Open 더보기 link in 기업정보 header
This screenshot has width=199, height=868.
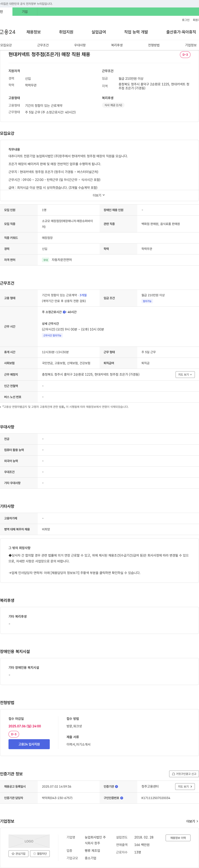coord(192,821)
